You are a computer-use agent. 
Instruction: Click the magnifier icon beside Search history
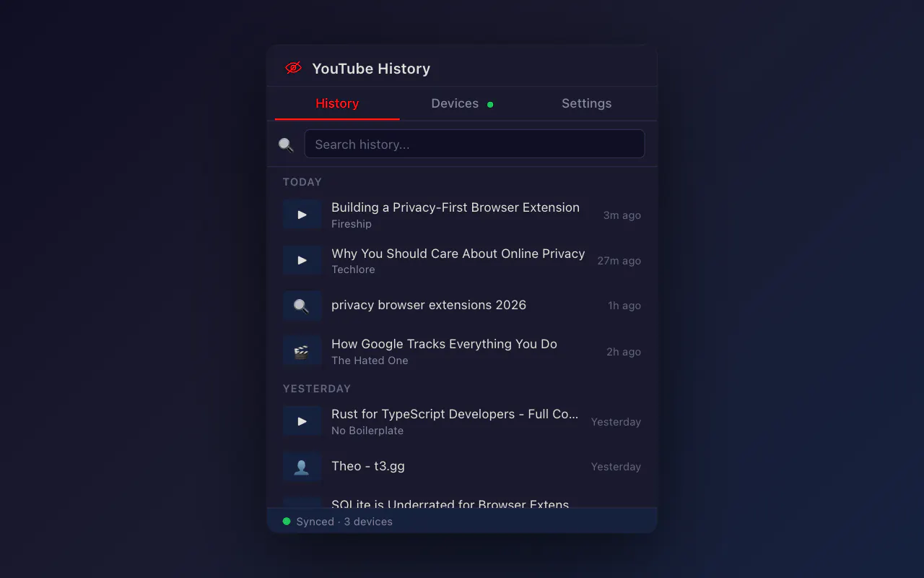(286, 144)
